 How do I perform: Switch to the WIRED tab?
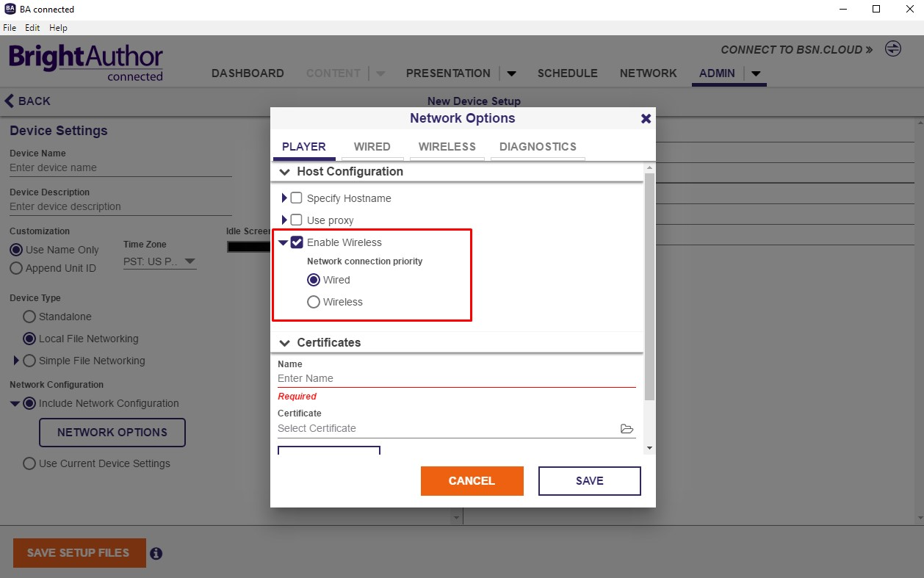(x=372, y=147)
